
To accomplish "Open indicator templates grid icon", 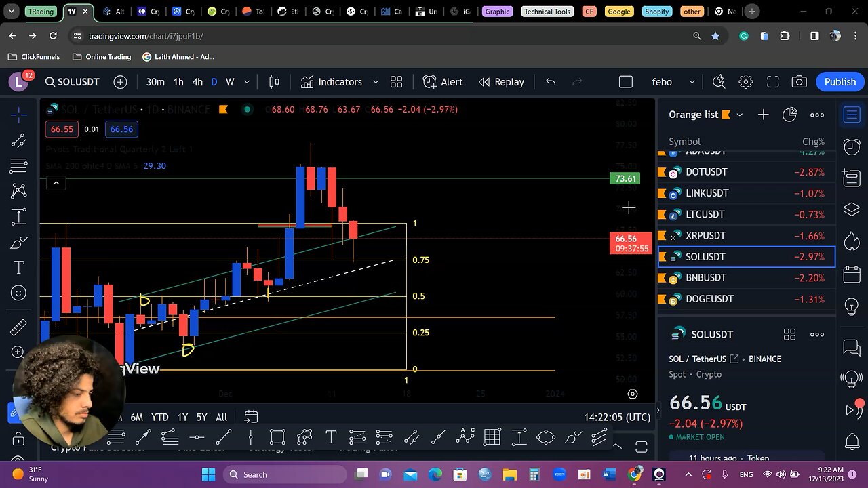I will click(x=397, y=82).
